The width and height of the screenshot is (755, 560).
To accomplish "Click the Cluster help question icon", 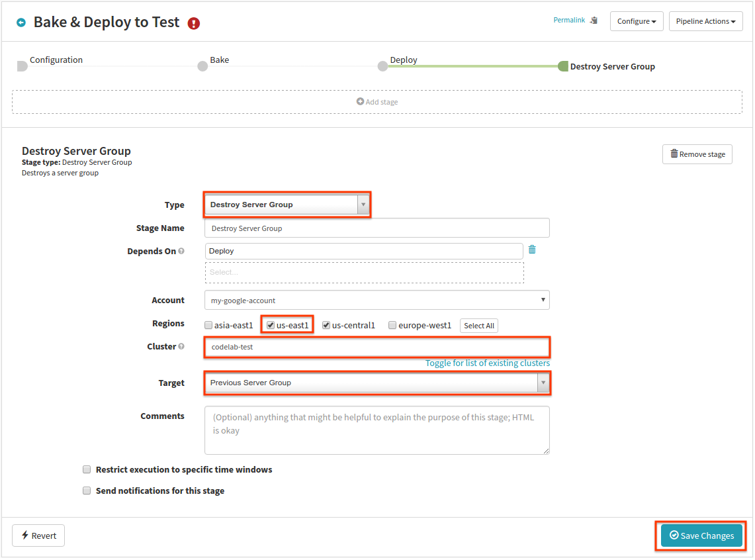I will pos(181,346).
